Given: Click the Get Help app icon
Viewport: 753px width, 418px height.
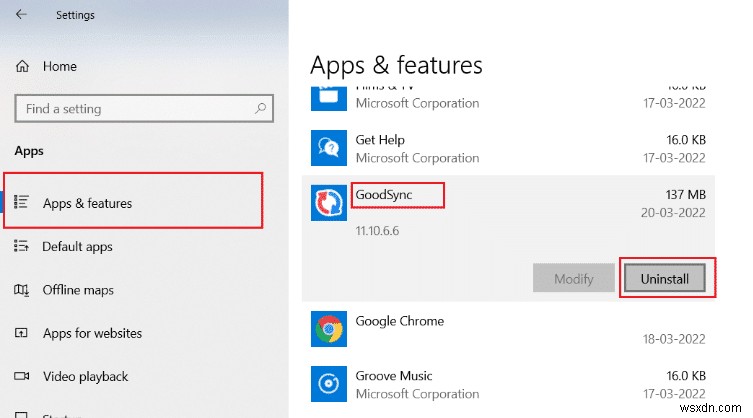Looking at the screenshot, I should (x=328, y=148).
